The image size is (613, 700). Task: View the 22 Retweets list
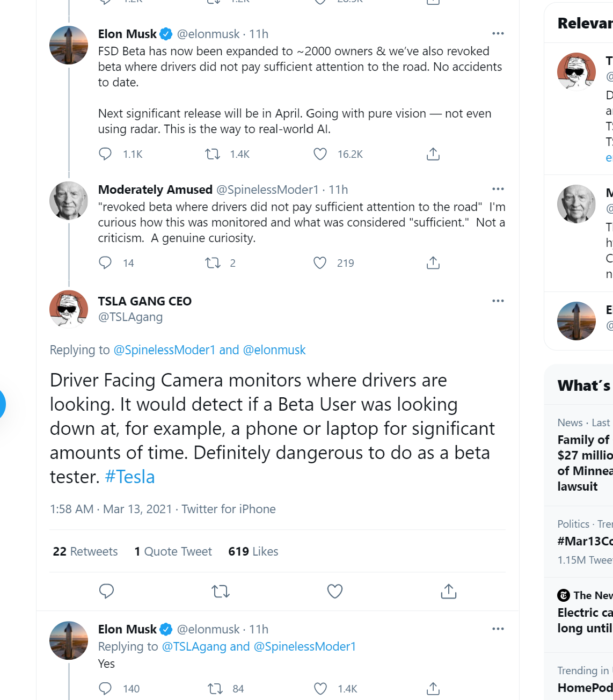[x=85, y=551]
